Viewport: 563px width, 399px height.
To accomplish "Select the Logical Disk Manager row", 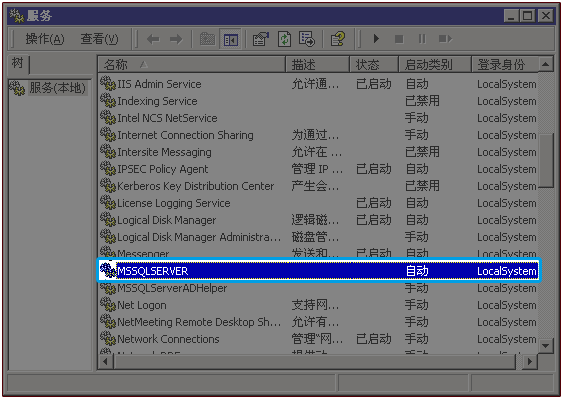I will (x=318, y=220).
